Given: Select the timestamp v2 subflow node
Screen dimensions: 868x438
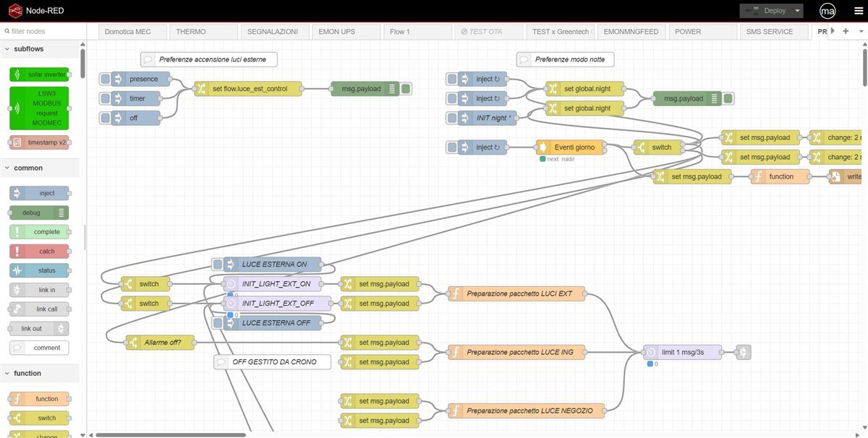Looking at the screenshot, I should (x=40, y=142).
